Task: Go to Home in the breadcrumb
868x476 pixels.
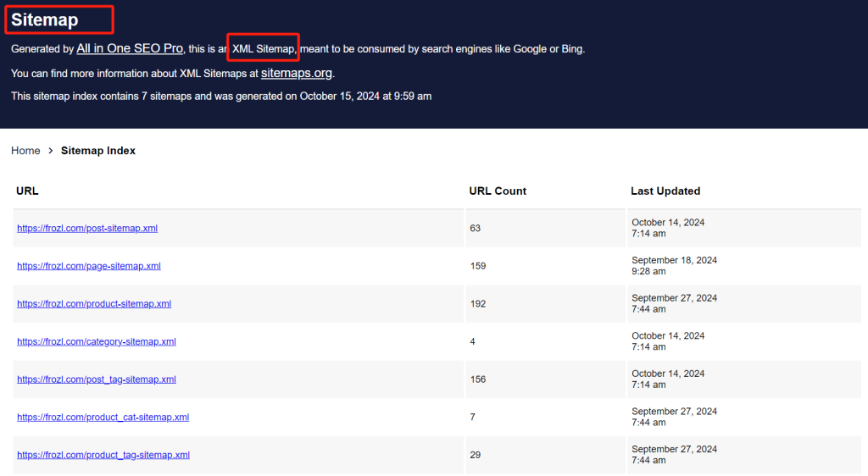Action: tap(25, 151)
